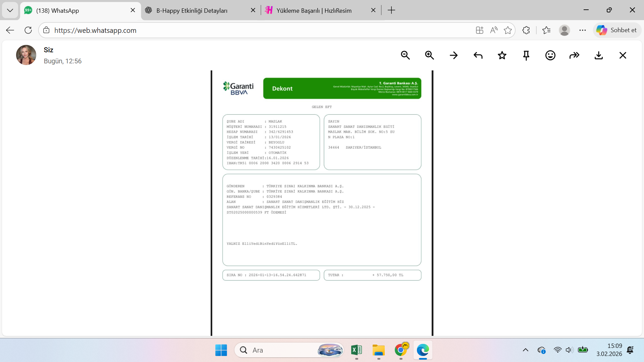Open the favorites list

click(546, 30)
